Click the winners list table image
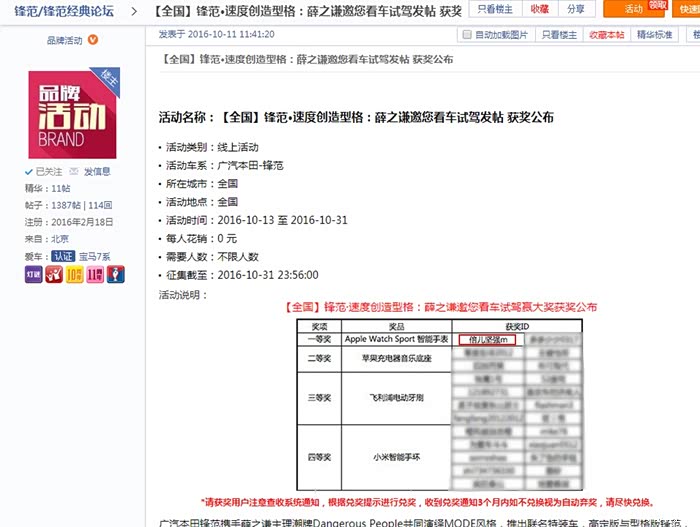 pos(440,403)
